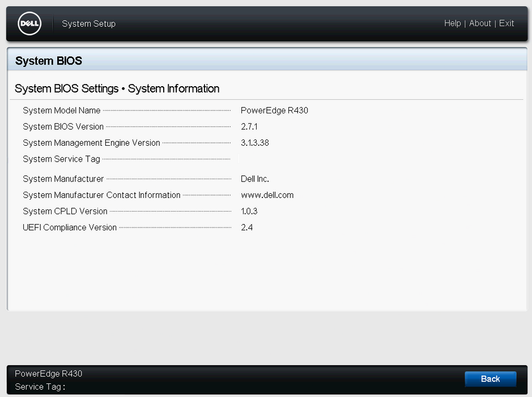The width and height of the screenshot is (532, 397).
Task: Select the BIOS version value 2.7.1
Action: [249, 126]
